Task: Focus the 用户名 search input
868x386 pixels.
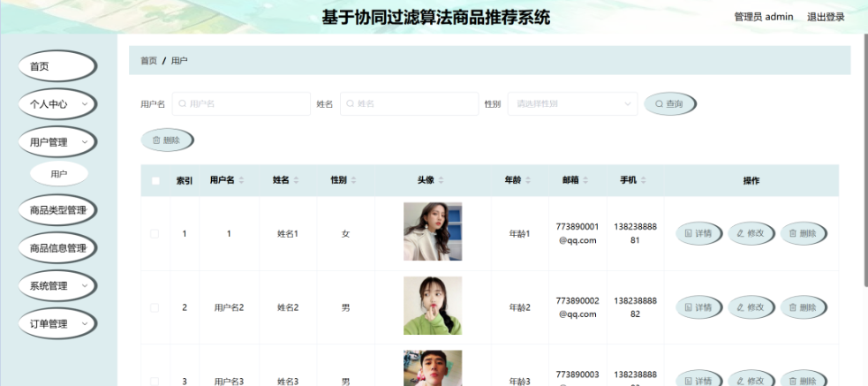Action: click(241, 103)
